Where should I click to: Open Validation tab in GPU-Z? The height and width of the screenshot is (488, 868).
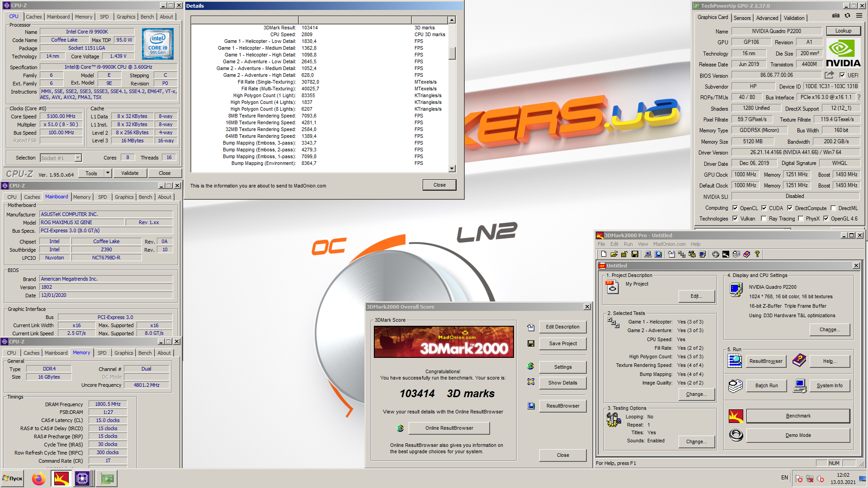tap(794, 18)
